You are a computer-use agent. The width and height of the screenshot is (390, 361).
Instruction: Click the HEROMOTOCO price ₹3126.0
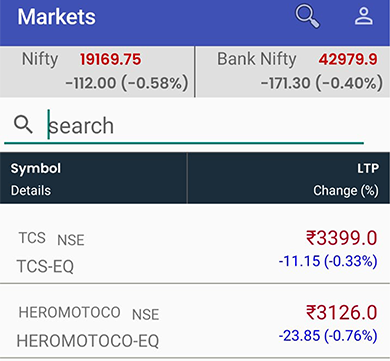[342, 312]
